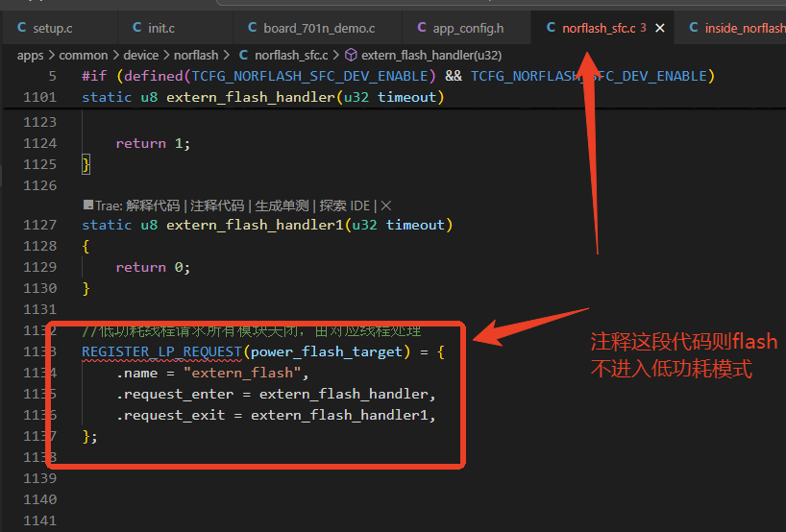
Task: Open the inside_norflash tab
Action: [745, 28]
